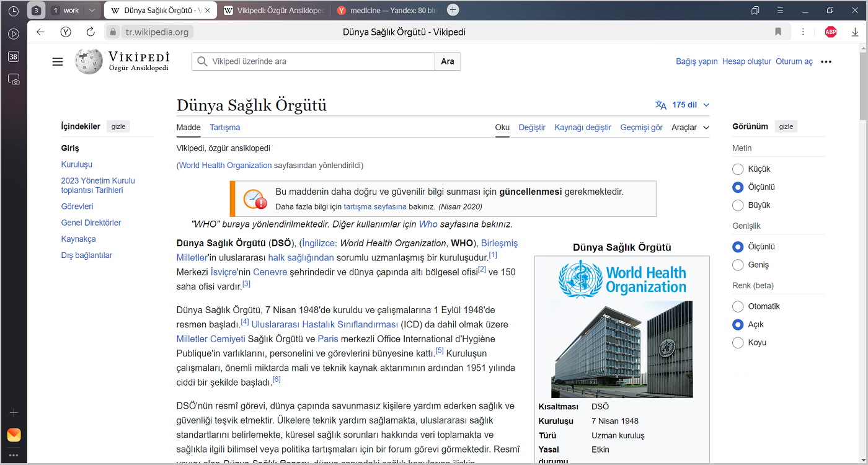This screenshot has height=465, width=868.
Task: Select the Geniş width radio button
Action: coord(738,265)
